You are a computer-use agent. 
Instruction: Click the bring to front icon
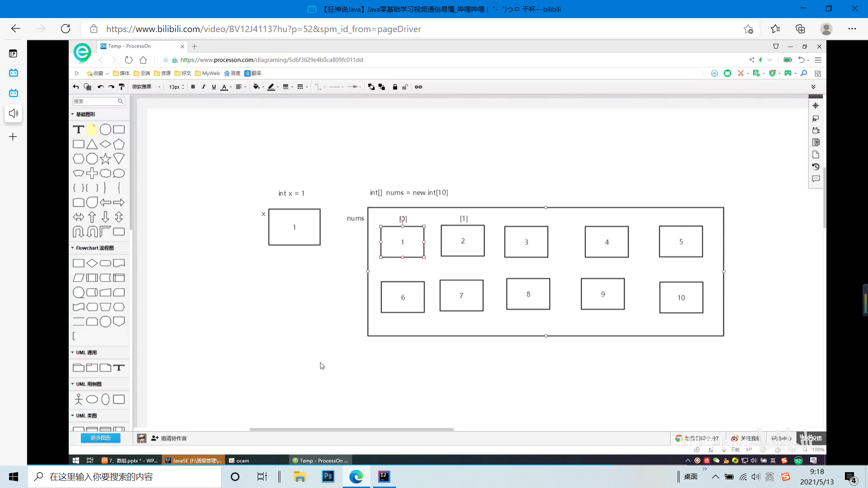371,87
